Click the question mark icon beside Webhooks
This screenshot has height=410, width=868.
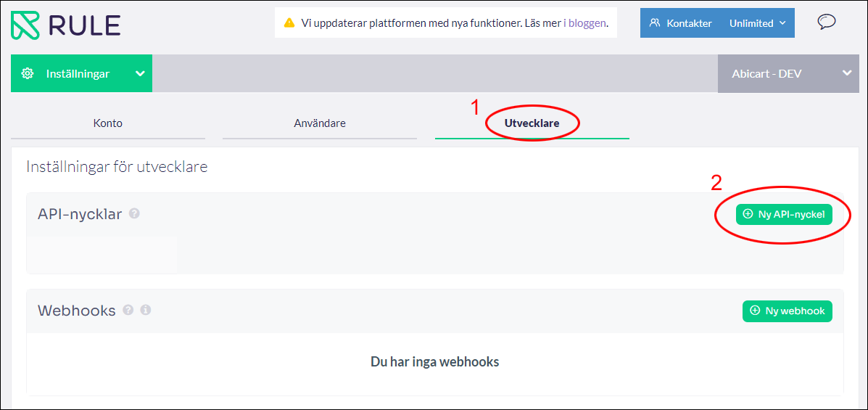(128, 310)
